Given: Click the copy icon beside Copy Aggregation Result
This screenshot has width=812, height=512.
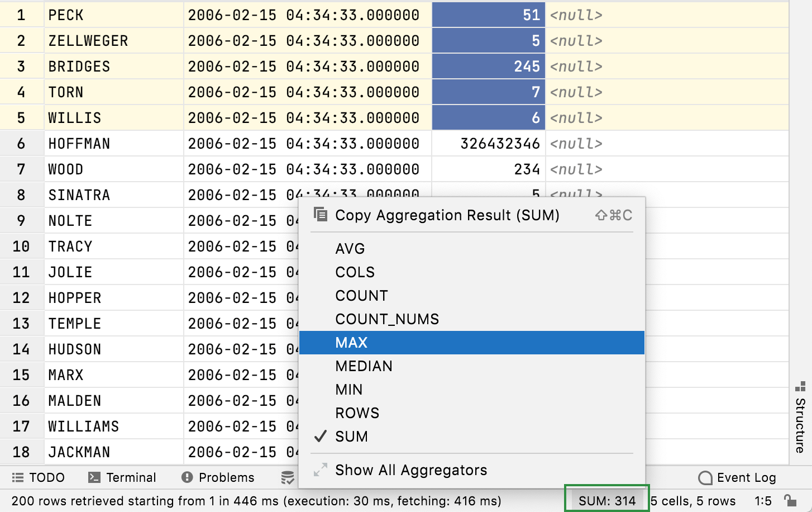Looking at the screenshot, I should (x=321, y=215).
